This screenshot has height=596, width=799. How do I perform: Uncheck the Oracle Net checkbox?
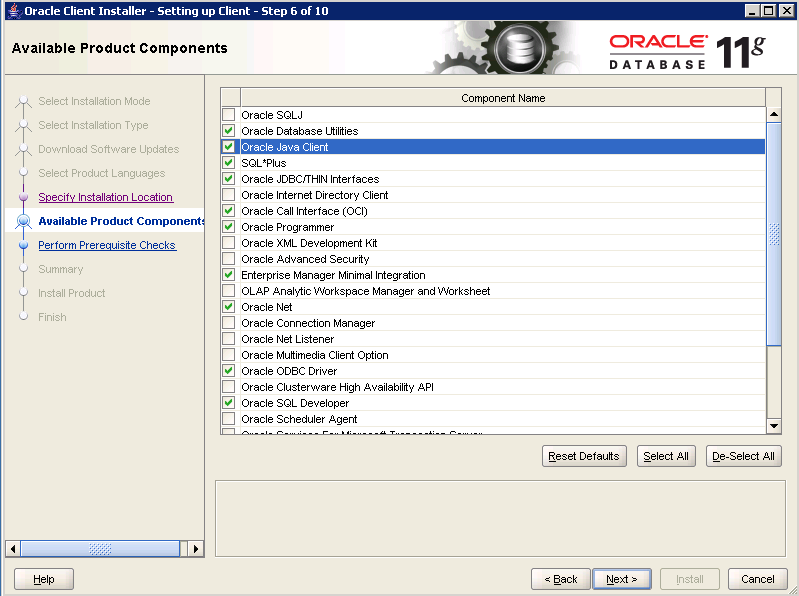(x=229, y=307)
